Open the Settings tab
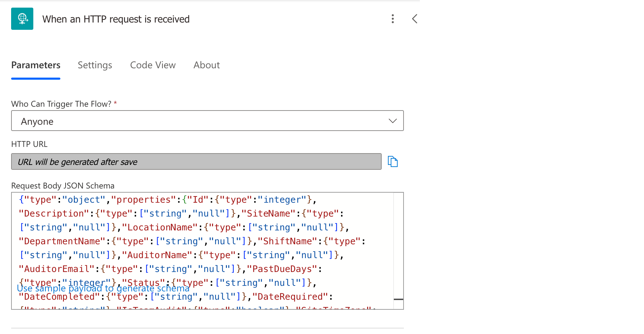The image size is (644, 334). tap(95, 65)
